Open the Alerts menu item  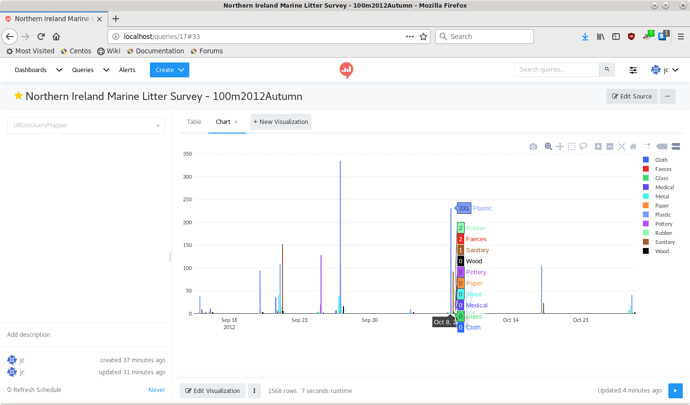(x=127, y=70)
